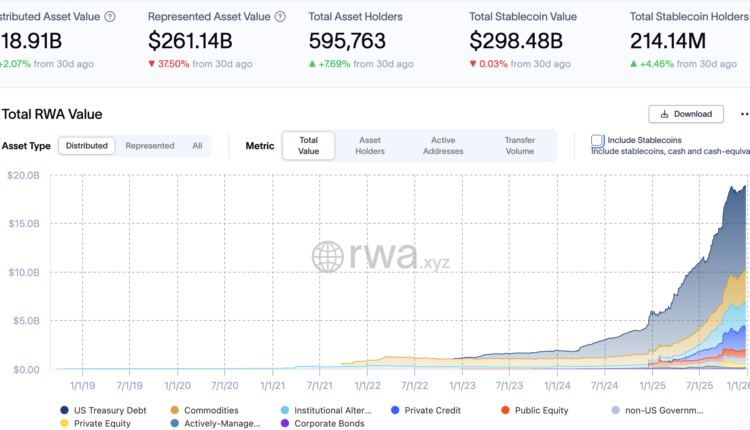Select the Represented asset type option
Image resolution: width=750 pixels, height=430 pixels.
point(150,146)
